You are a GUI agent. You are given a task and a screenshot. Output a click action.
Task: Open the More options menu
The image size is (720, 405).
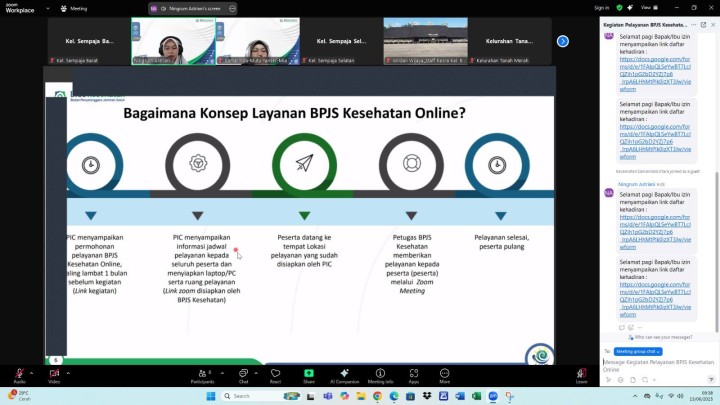tap(444, 376)
